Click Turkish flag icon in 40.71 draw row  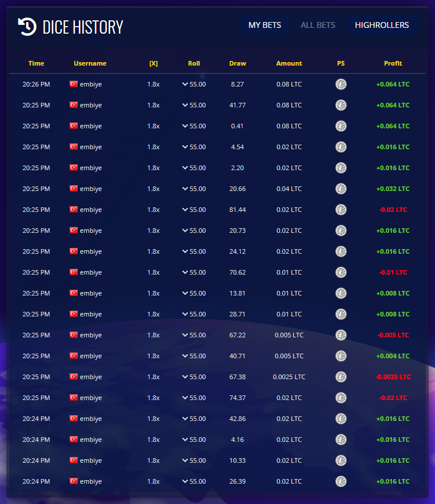(74, 355)
